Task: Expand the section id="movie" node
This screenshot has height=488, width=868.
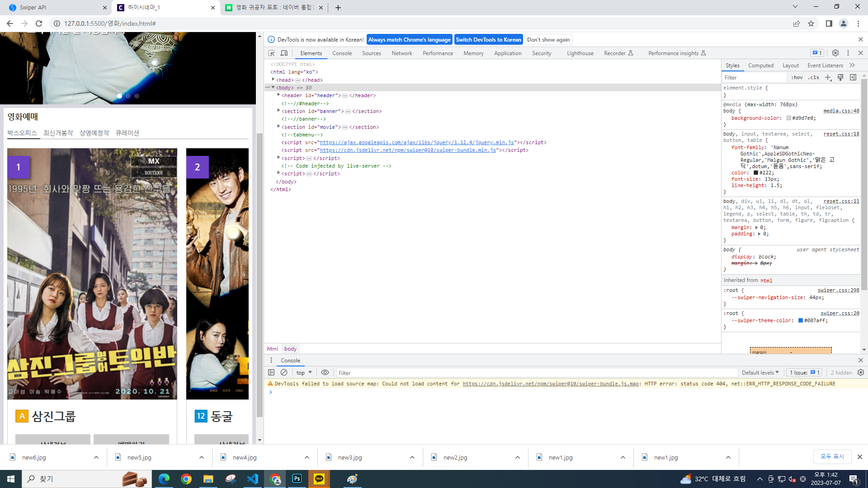Action: point(279,127)
